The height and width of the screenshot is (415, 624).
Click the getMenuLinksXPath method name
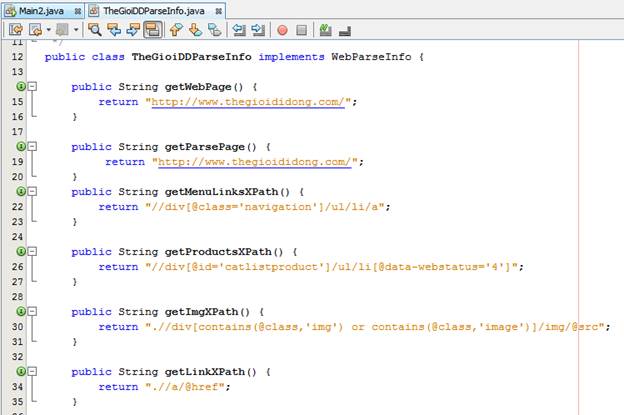click(x=222, y=192)
